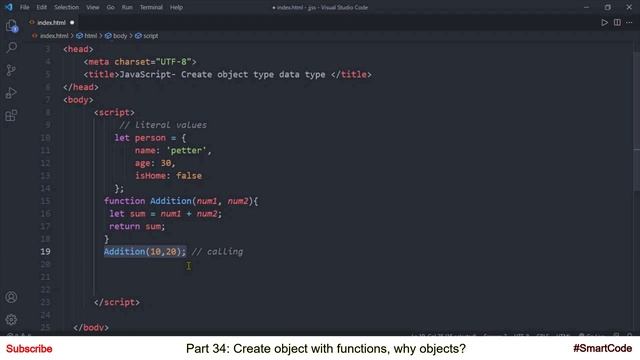The height and width of the screenshot is (360, 640).
Task: Click the // calling comment
Action: 217,251
